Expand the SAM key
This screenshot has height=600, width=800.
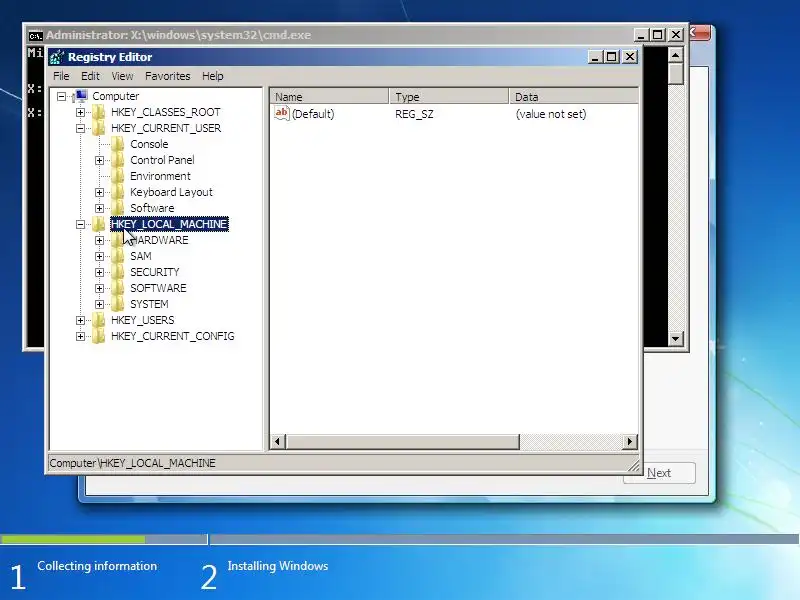click(x=99, y=256)
